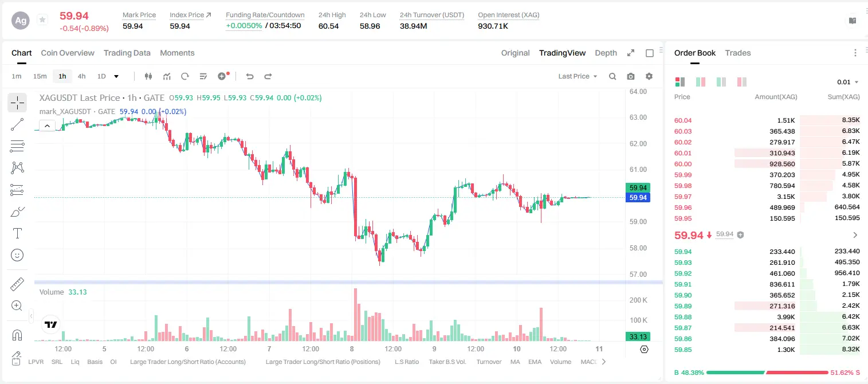Expand the 1D timeframe dropdown arrow

[116, 76]
